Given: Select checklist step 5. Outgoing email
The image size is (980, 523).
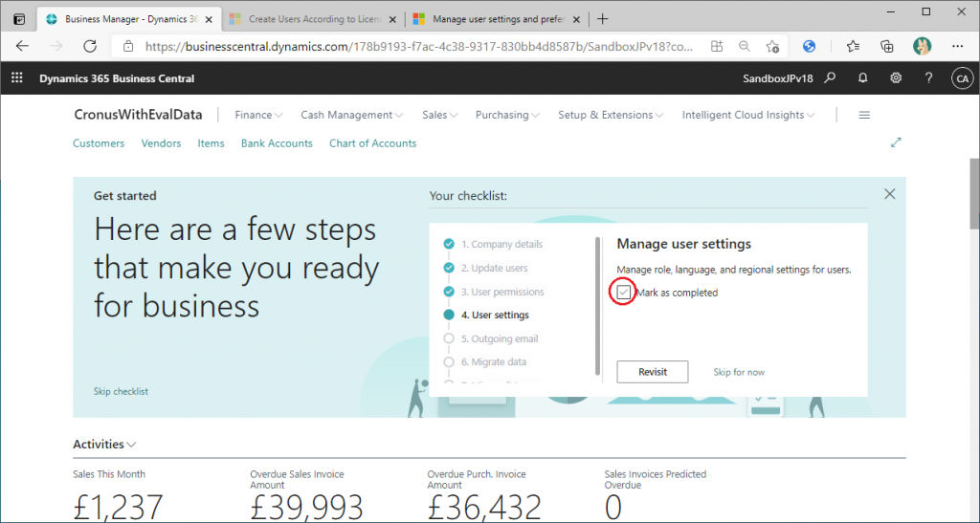Looking at the screenshot, I should pyautogui.click(x=500, y=338).
